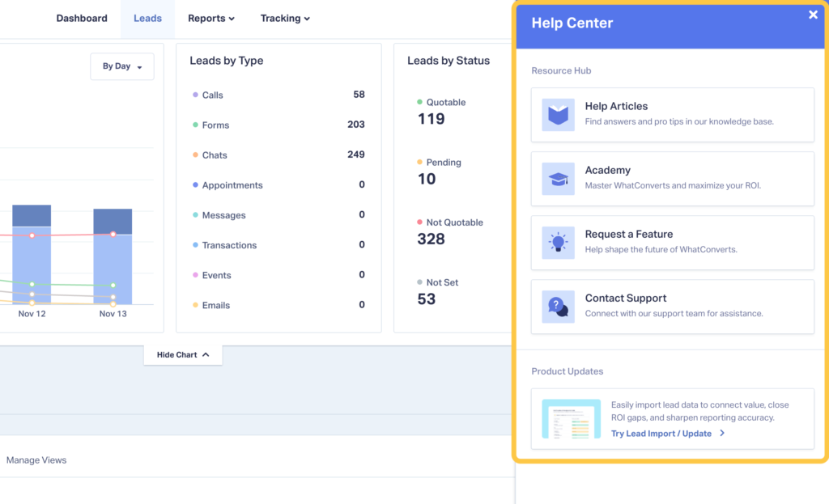Switch to the Dashboard tab
This screenshot has width=829, height=504.
coord(81,18)
